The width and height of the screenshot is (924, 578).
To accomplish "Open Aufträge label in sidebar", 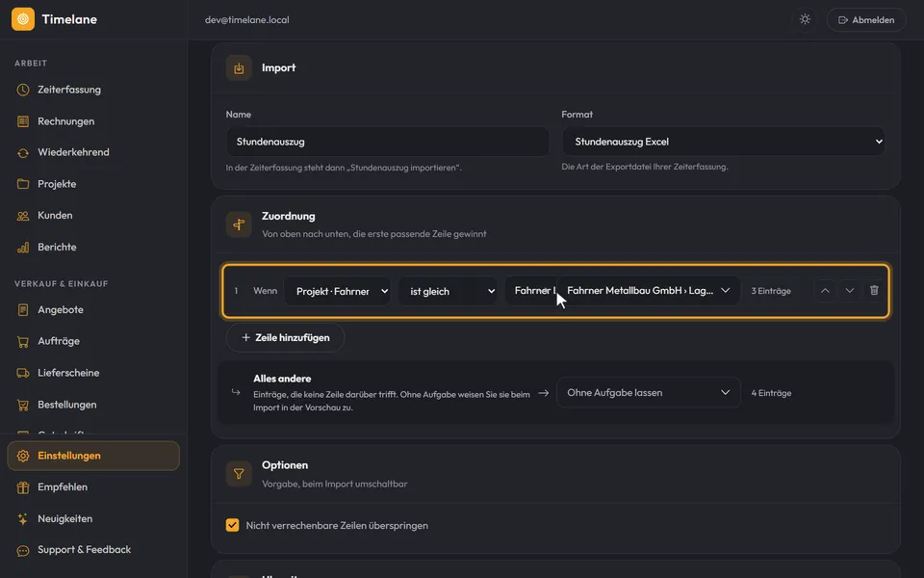I will pyautogui.click(x=59, y=341).
